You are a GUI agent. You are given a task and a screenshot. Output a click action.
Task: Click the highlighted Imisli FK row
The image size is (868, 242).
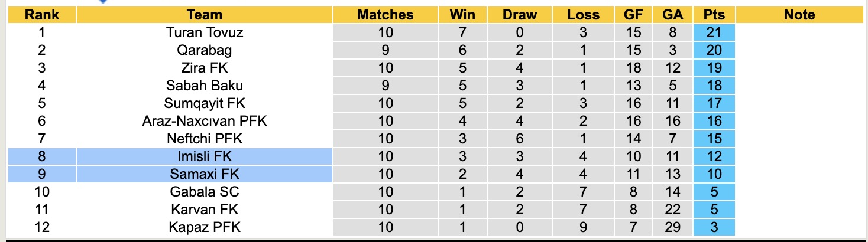[371, 156]
